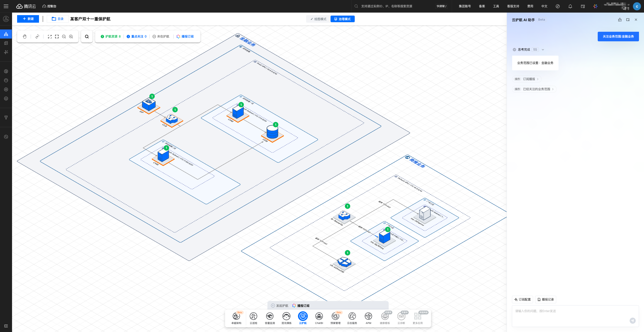Toggle the 未在护航 filter
This screenshot has width=644, height=332.
pyautogui.click(x=161, y=37)
